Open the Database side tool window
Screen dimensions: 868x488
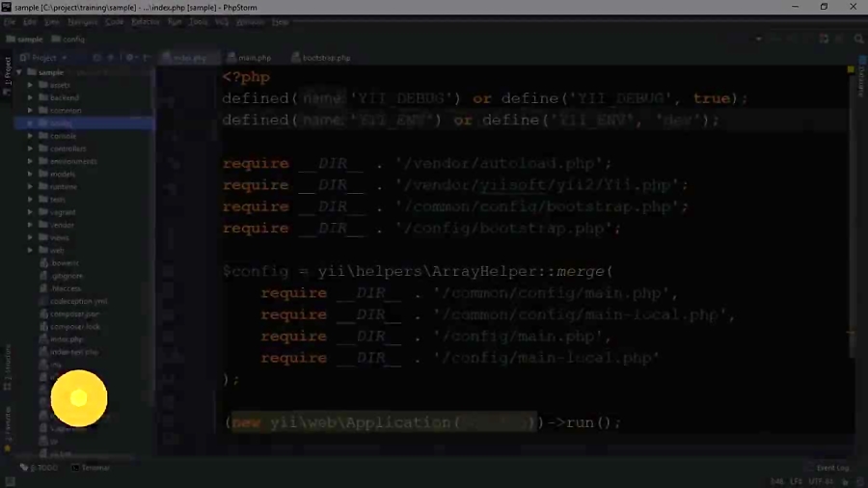[862, 77]
